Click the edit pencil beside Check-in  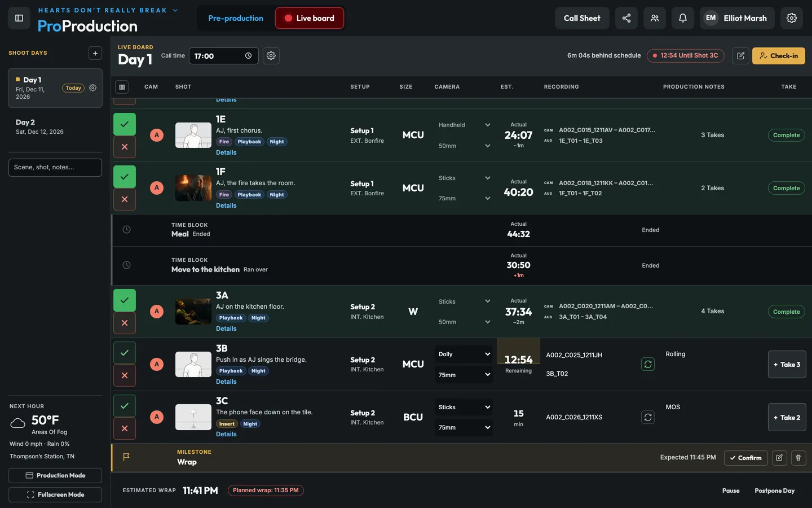[740, 56]
